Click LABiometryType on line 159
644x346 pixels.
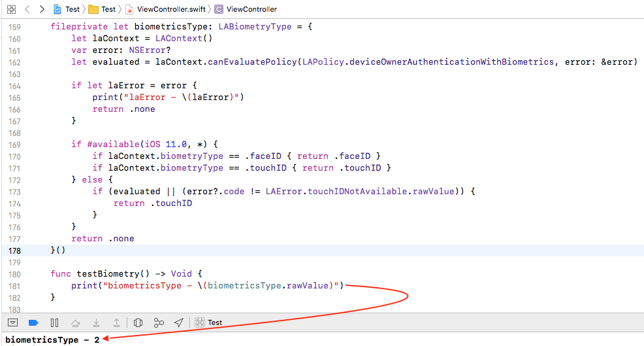click(x=255, y=27)
